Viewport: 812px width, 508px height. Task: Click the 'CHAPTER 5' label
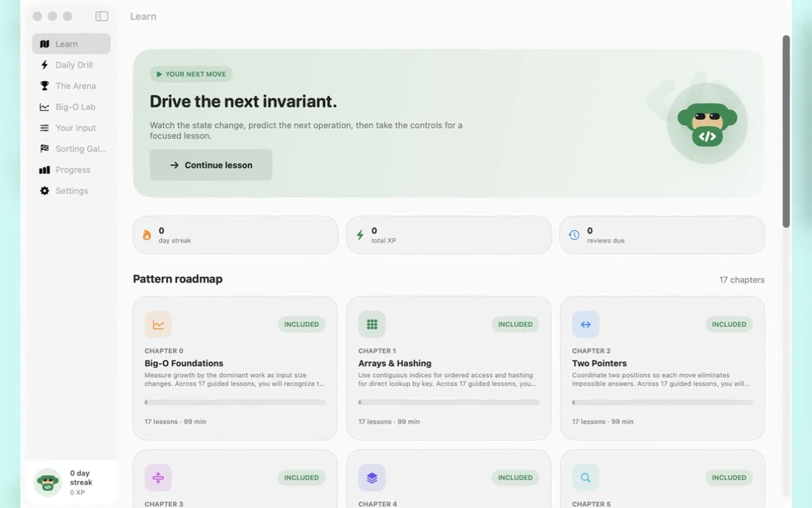click(591, 504)
